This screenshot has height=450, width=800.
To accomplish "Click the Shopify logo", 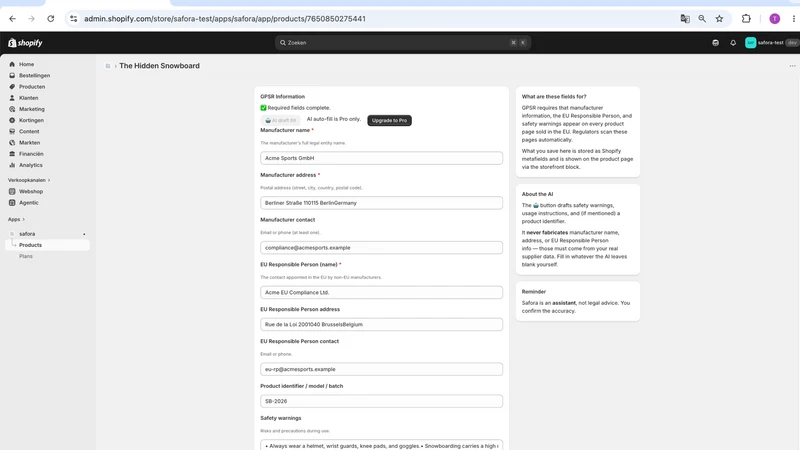I will coord(25,43).
